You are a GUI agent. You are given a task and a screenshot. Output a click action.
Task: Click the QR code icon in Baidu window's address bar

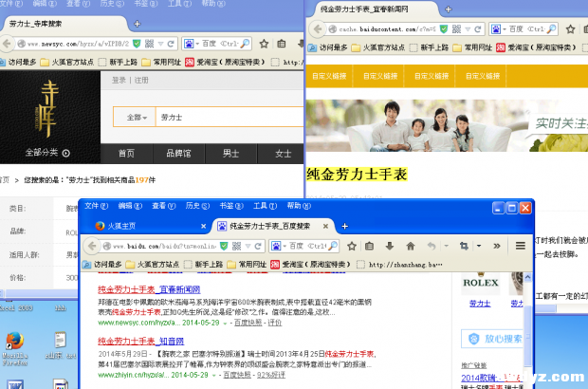coord(237,246)
